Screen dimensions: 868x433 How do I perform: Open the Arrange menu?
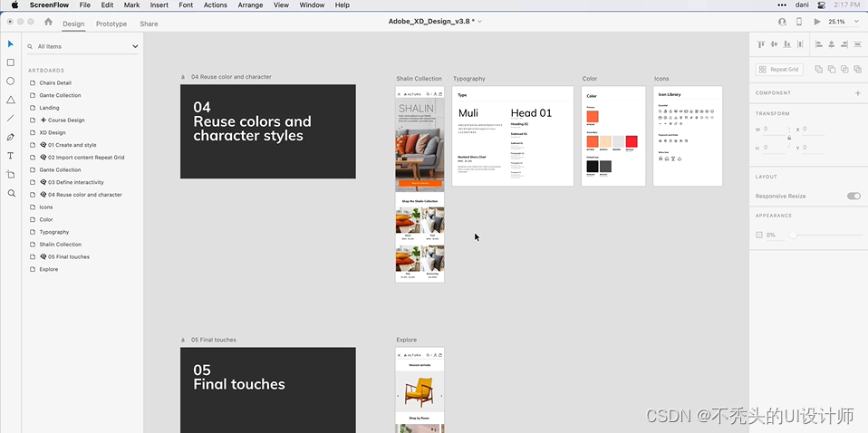coord(250,5)
